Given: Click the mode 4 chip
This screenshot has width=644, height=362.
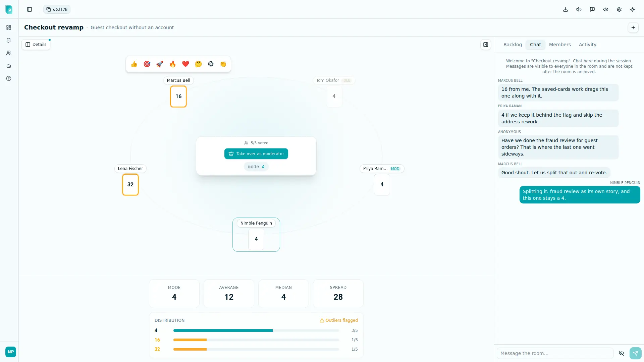Looking at the screenshot, I should click(256, 167).
